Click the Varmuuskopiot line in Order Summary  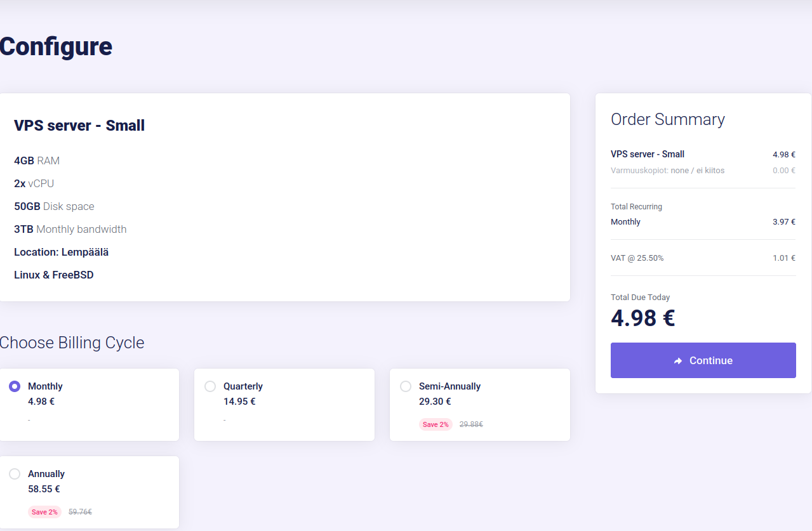[x=667, y=171]
